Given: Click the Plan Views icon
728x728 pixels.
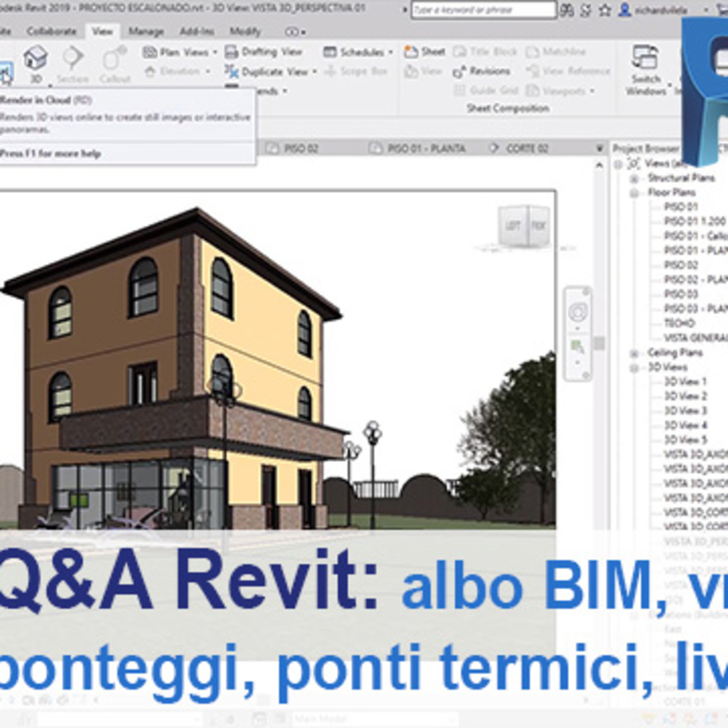Looking at the screenshot, I should point(149,52).
